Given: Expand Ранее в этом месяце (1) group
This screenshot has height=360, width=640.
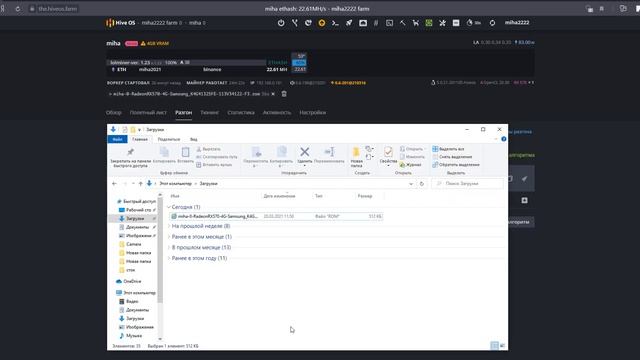Looking at the screenshot, I should coord(169,237).
